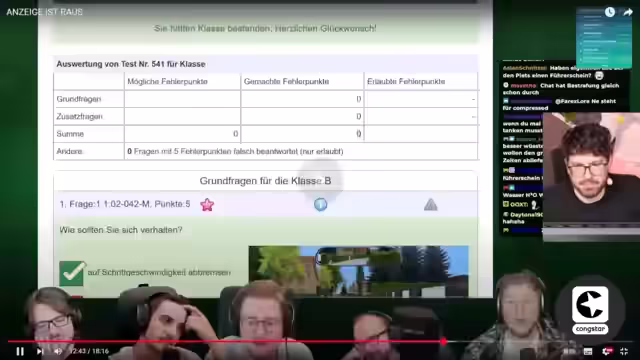
Task: Click the 'Gemachte Fehlerpunkte' column header
Action: click(286, 82)
